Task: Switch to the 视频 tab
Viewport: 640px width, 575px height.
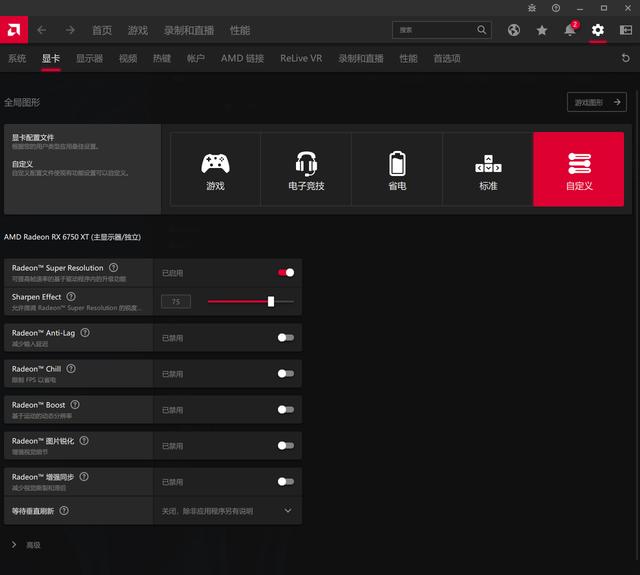Action: click(x=128, y=58)
